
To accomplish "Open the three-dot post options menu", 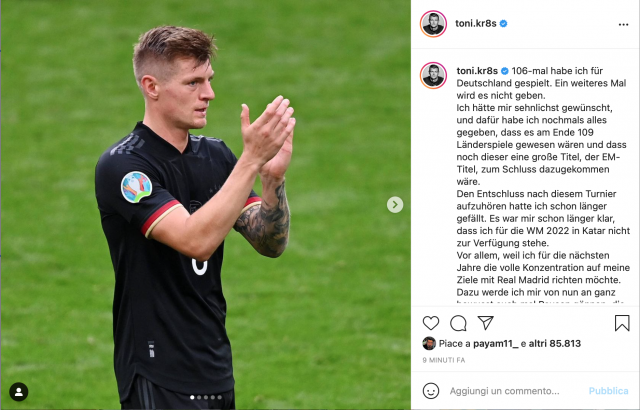I will (623, 24).
